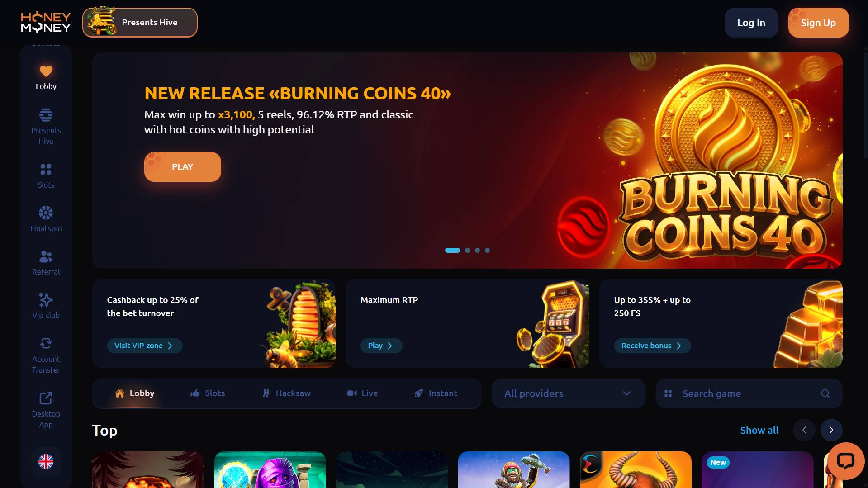Open Account Transfer in sidebar
Viewport: 868px width, 488px height.
click(46, 355)
